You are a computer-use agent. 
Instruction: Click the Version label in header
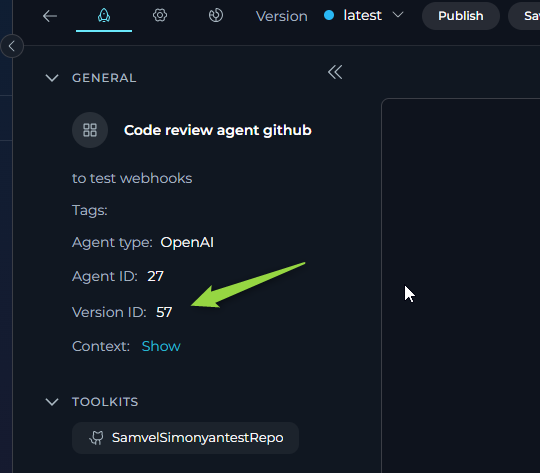(282, 16)
